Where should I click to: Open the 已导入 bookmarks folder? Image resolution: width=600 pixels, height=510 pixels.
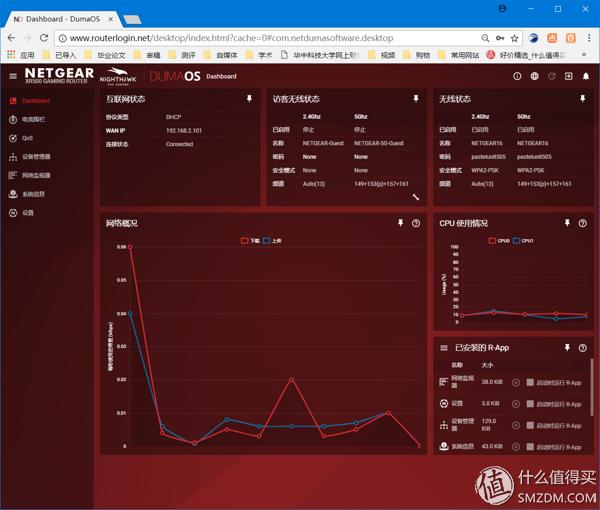coord(60,55)
